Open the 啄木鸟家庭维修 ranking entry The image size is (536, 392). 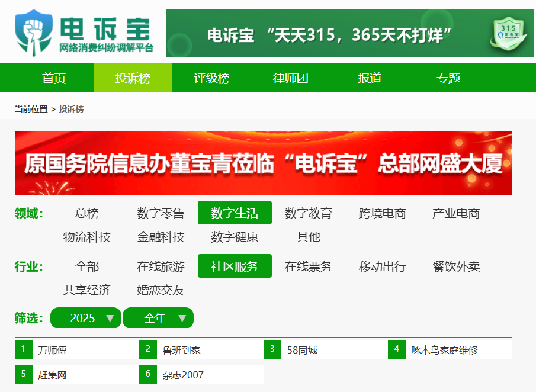click(x=444, y=350)
